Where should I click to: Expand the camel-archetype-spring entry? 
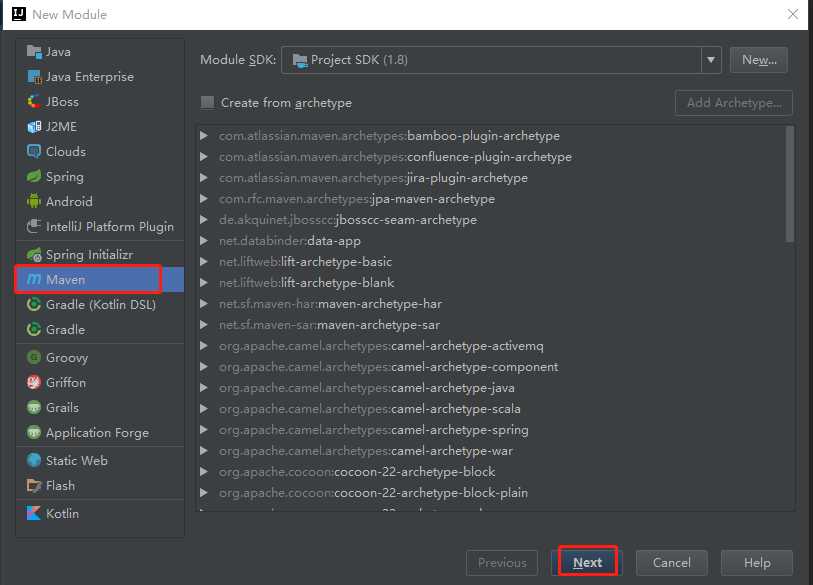(204, 430)
